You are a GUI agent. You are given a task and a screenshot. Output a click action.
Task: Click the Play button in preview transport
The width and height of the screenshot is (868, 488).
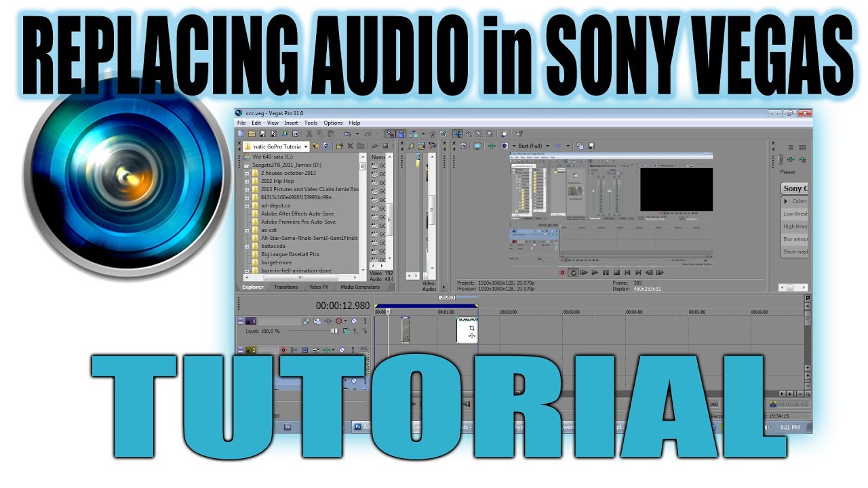tap(595, 272)
